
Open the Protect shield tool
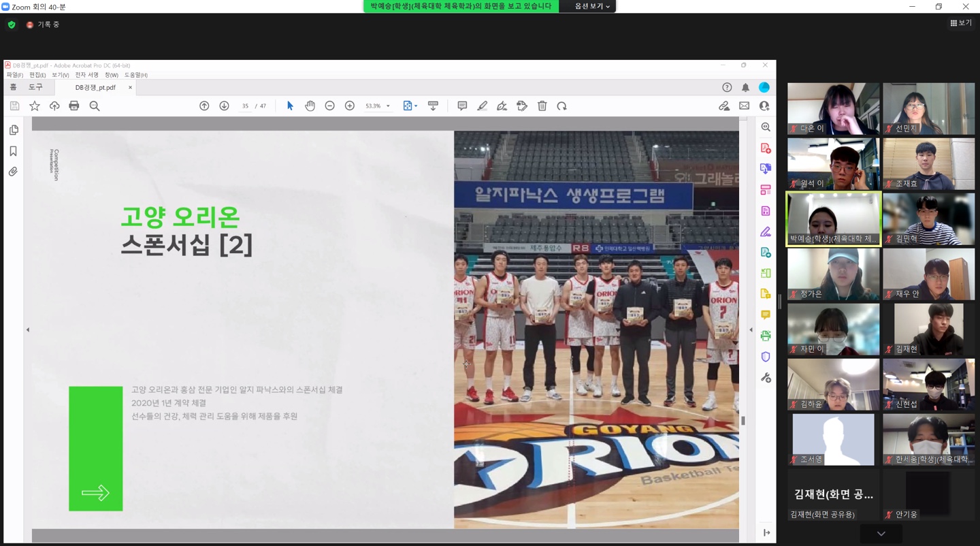[x=766, y=357]
